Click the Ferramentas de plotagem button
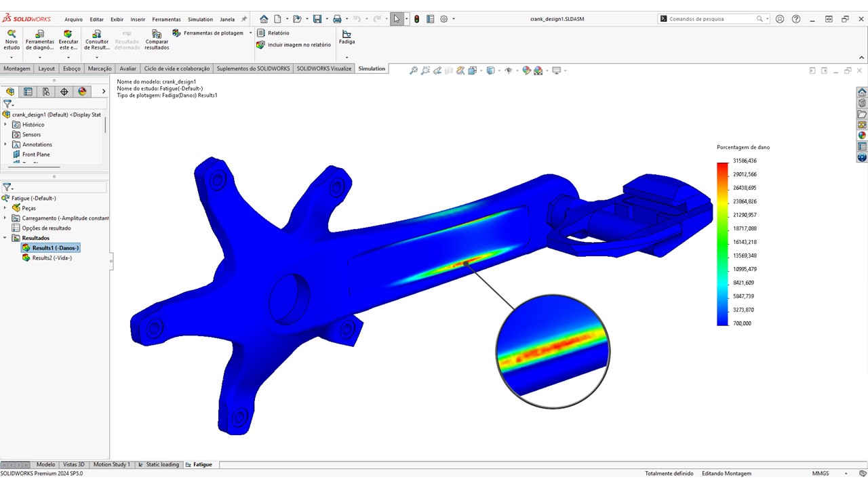 tap(208, 33)
